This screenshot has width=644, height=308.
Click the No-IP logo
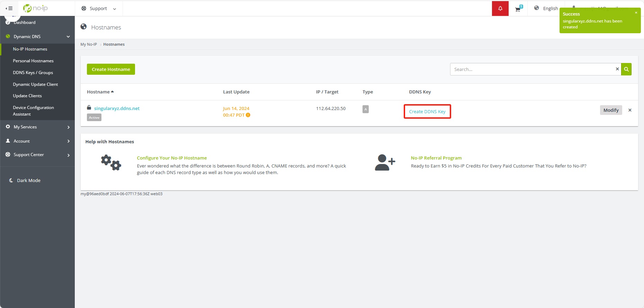click(x=36, y=8)
